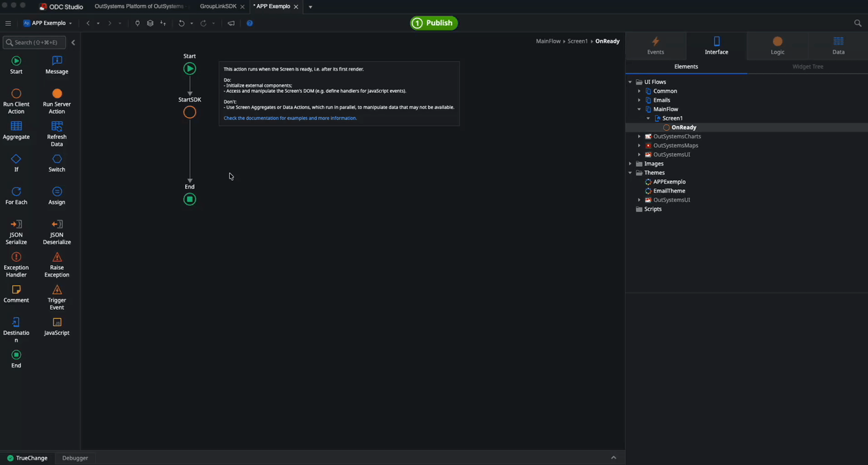This screenshot has width=868, height=465.
Task: Pick the JavaScript node tool
Action: [x=56, y=325]
